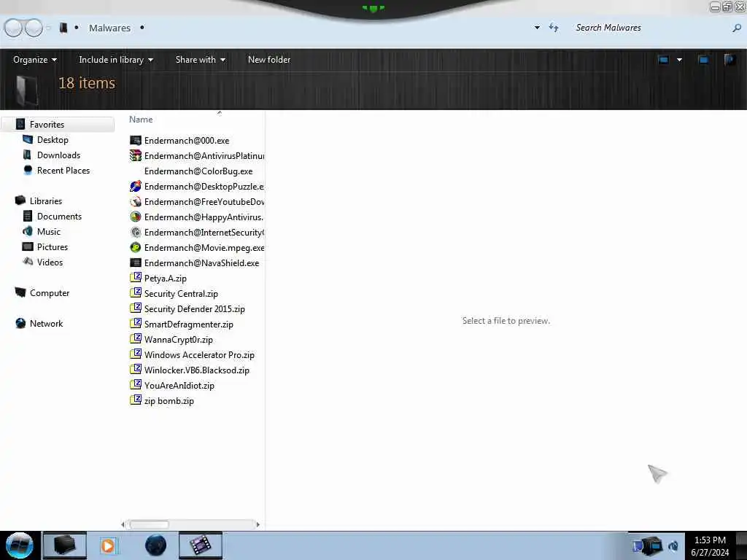Click the zip bomb.zip archive icon

pos(136,400)
